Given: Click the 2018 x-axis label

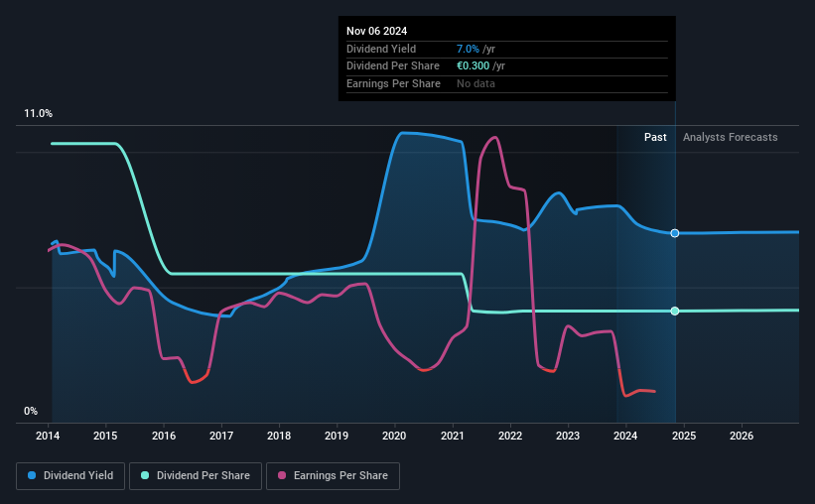Looking at the screenshot, I should (279, 436).
